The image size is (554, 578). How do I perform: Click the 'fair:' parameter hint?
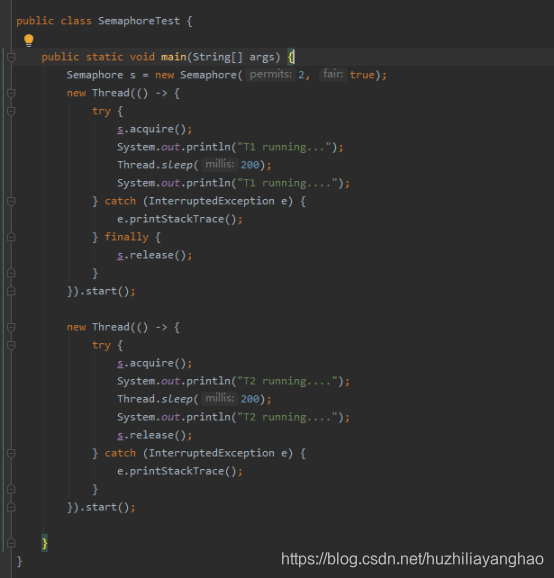tap(333, 74)
